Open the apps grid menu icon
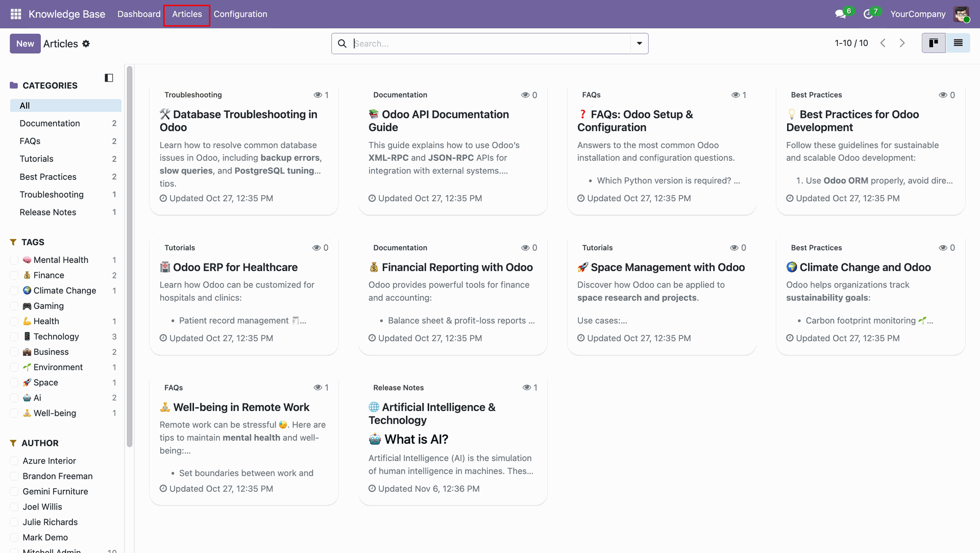The image size is (980, 553). pyautogui.click(x=16, y=14)
